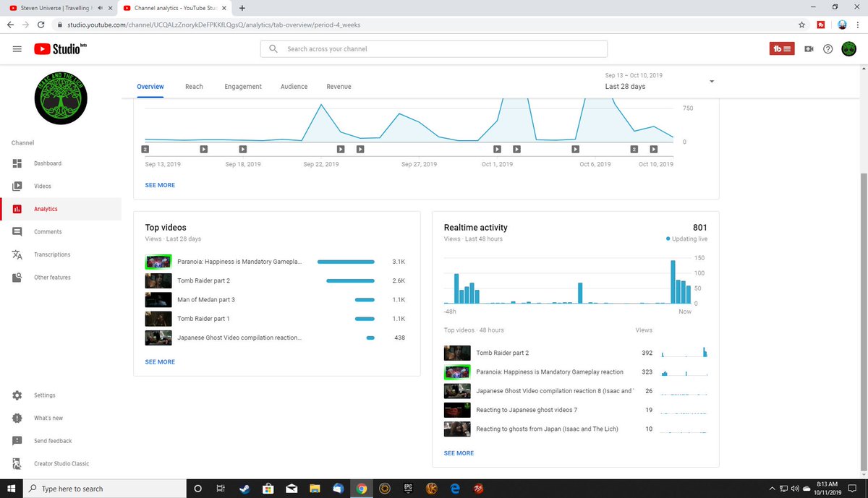868x498 pixels.
Task: Expand the Last 28 days date dropdown
Action: coord(712,82)
